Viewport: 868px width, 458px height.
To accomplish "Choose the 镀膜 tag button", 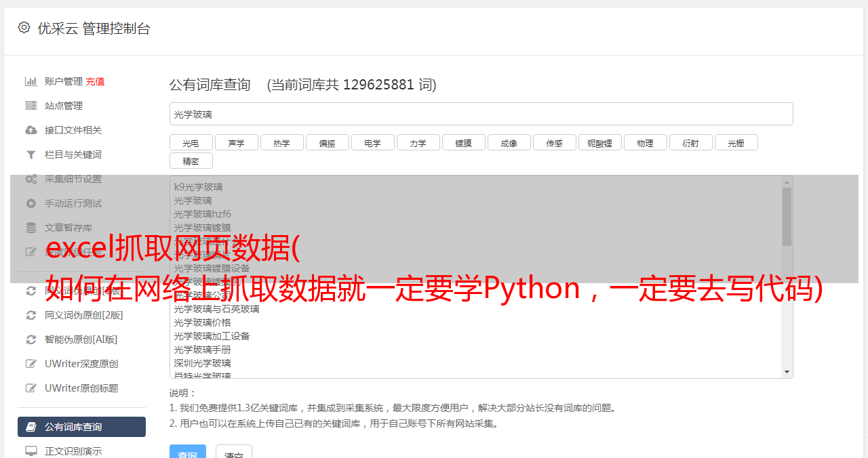I will pyautogui.click(x=463, y=143).
